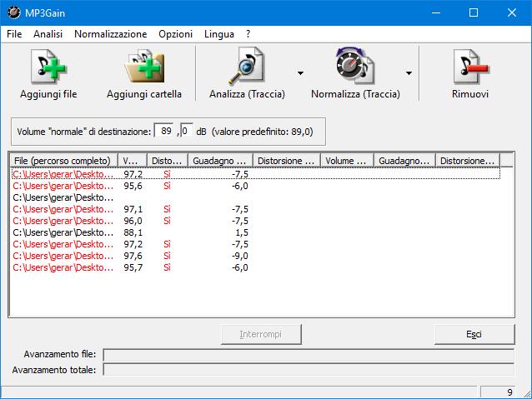Click the Esci button

coord(474,334)
